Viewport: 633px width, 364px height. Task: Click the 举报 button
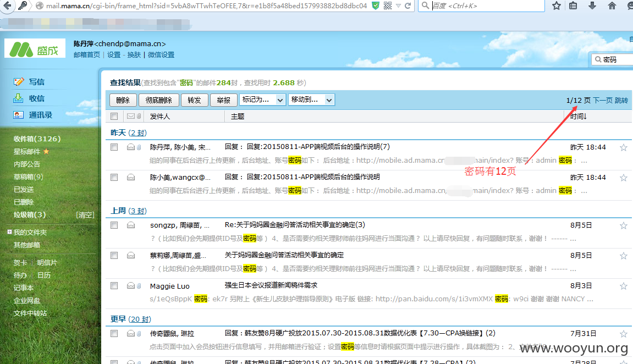pos(223,100)
